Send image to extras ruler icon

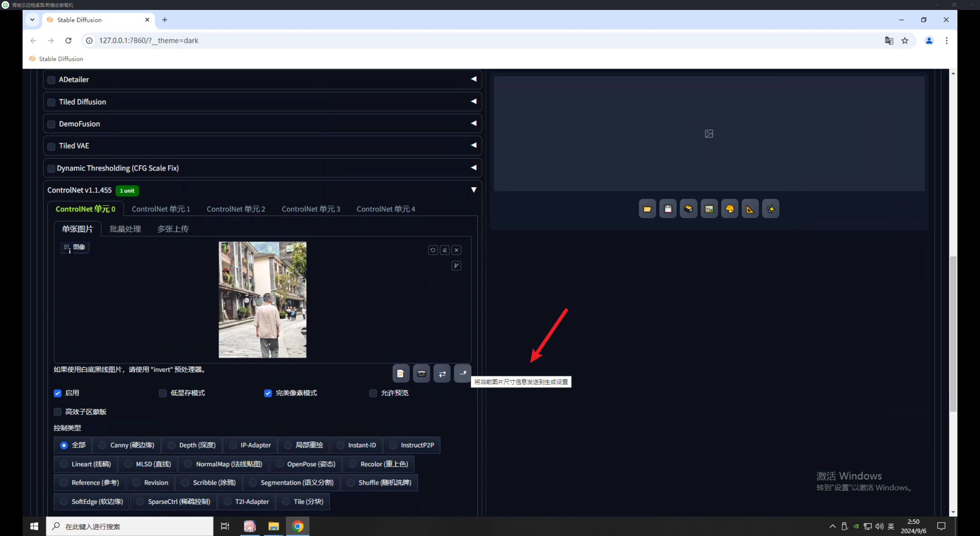click(x=750, y=209)
